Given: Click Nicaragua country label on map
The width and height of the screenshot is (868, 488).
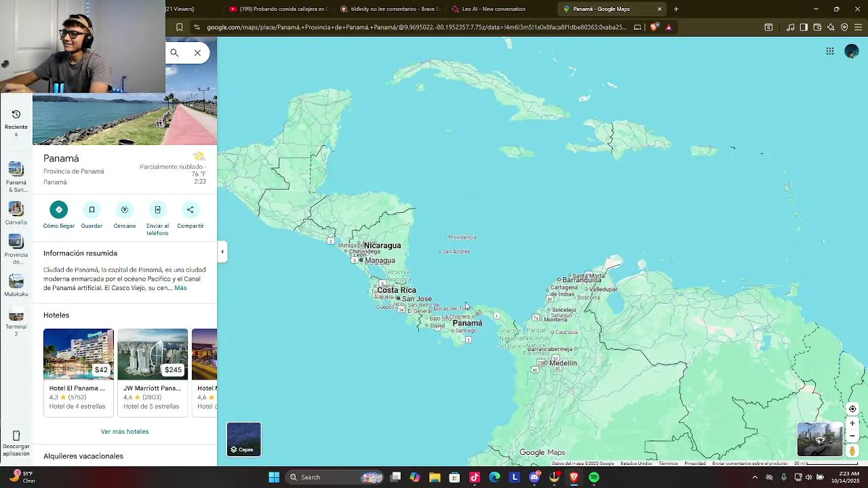Looking at the screenshot, I should 382,245.
